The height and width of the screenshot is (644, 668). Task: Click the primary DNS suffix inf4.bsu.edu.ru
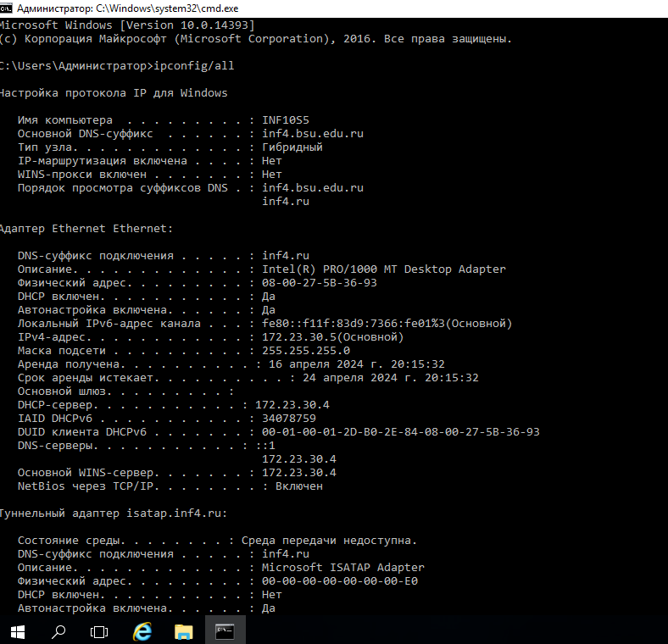(313, 134)
